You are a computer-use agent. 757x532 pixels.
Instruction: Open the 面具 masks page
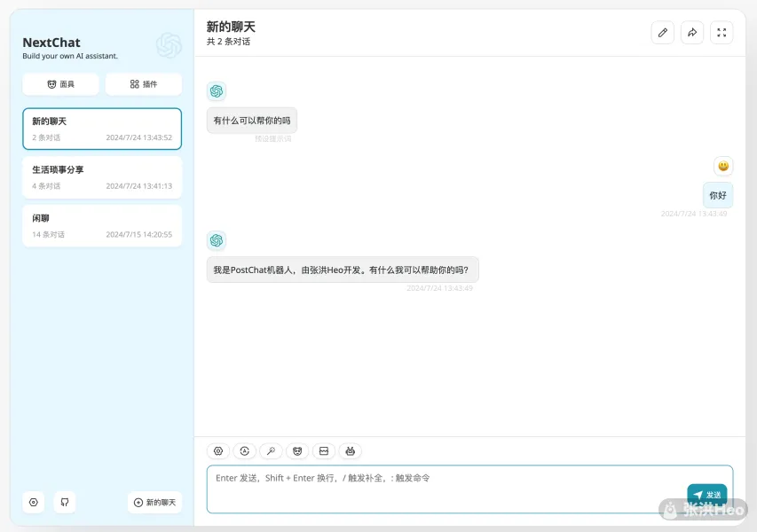tap(61, 84)
